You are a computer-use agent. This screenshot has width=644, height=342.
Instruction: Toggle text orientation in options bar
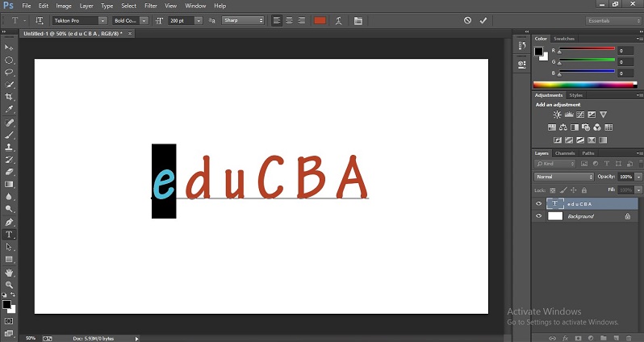40,20
